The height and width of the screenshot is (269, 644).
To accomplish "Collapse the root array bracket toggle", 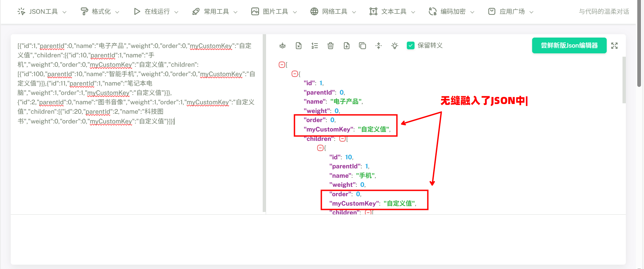I will (x=282, y=65).
